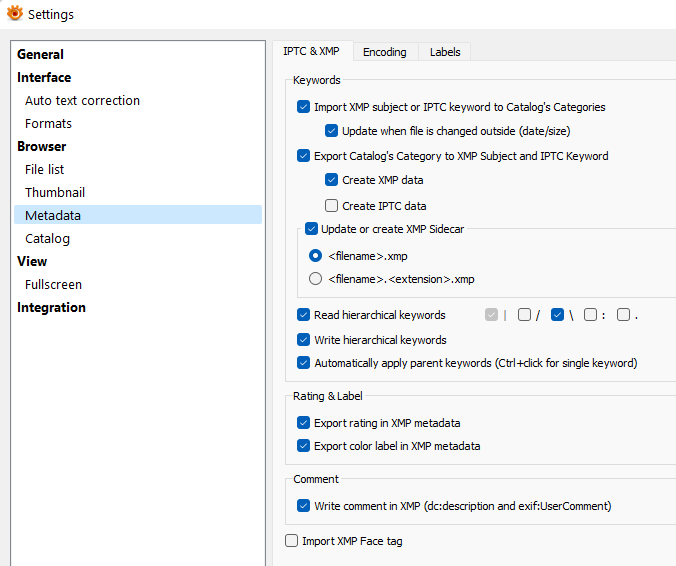Go to the Integration settings section

tap(51, 307)
